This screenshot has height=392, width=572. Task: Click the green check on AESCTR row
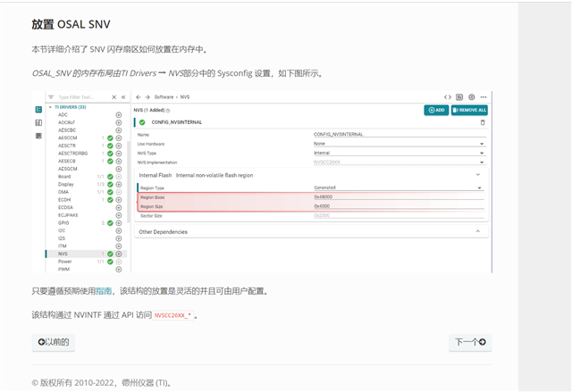[x=110, y=146]
